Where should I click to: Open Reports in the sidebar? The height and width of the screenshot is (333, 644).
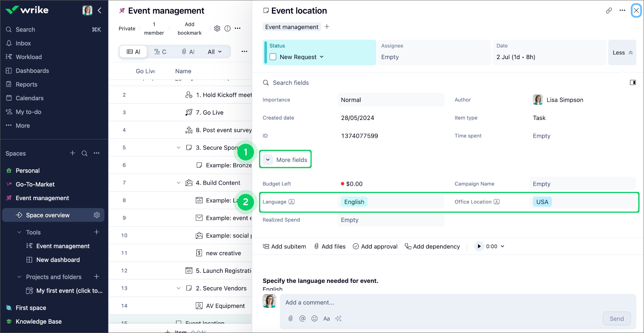26,84
